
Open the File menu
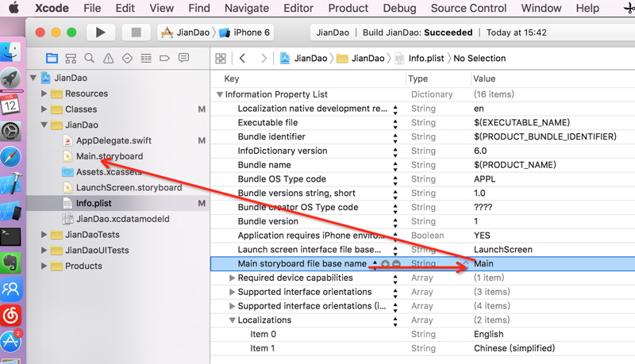pyautogui.click(x=92, y=8)
